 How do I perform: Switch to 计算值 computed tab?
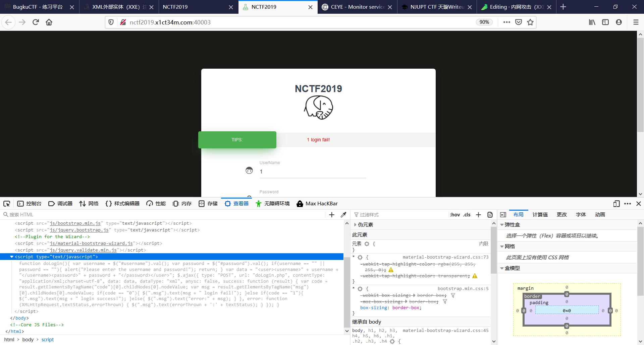click(540, 215)
